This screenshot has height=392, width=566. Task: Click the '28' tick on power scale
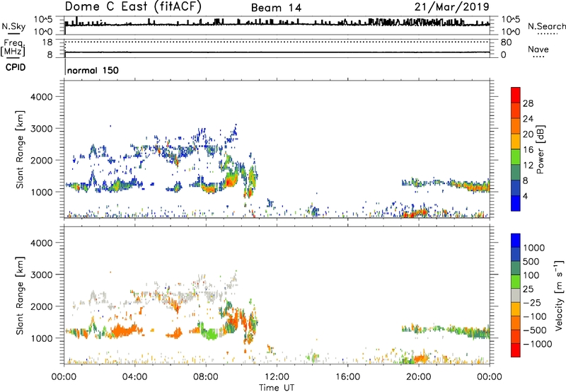coord(528,103)
